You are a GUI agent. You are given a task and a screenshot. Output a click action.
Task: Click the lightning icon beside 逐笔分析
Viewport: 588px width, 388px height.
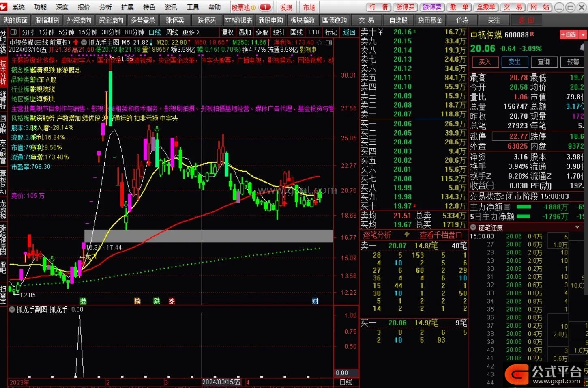(x=407, y=235)
